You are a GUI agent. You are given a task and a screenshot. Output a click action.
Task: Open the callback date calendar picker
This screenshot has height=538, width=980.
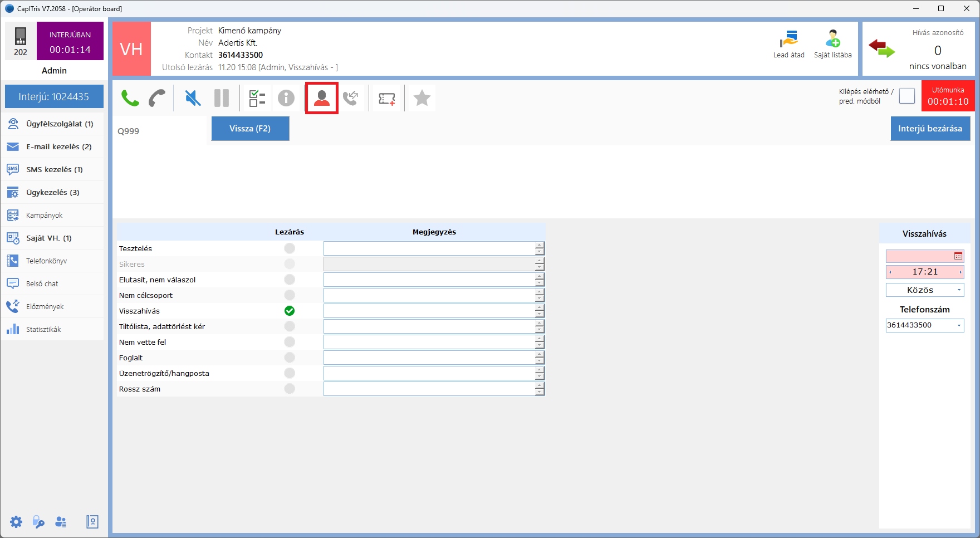pos(958,256)
